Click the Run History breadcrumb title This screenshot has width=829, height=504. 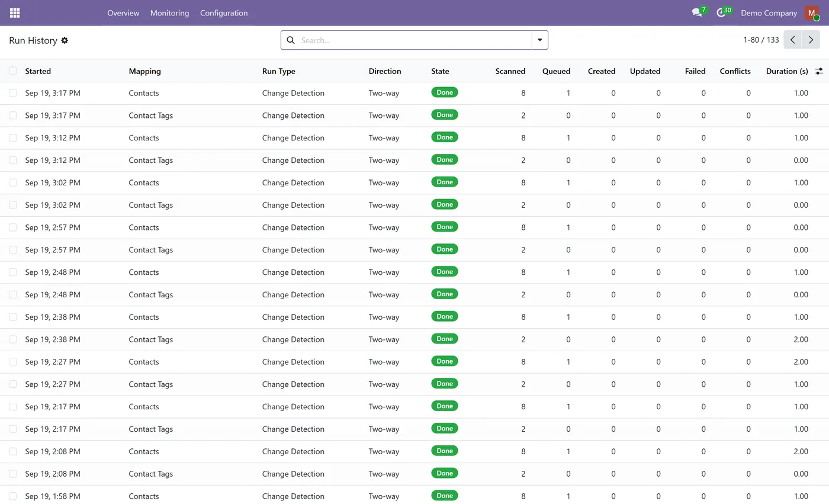coord(33,40)
